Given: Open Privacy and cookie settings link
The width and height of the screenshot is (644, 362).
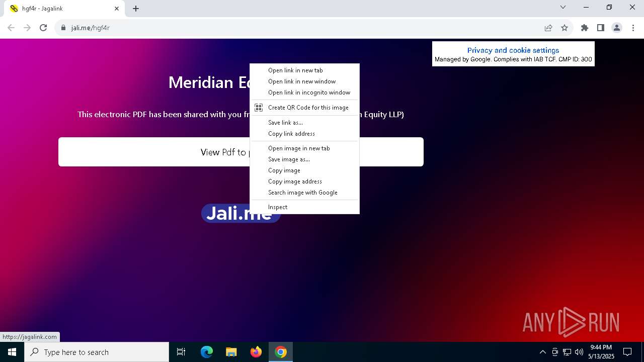Looking at the screenshot, I should coord(513,50).
